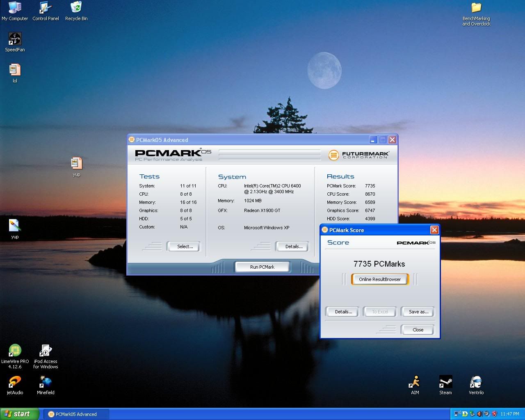Open Details... in the System panel
This screenshot has height=420, width=525.
292,247
